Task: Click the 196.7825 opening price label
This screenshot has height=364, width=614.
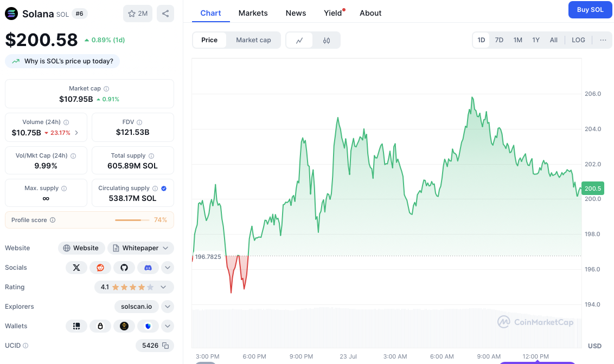Action: (208, 257)
